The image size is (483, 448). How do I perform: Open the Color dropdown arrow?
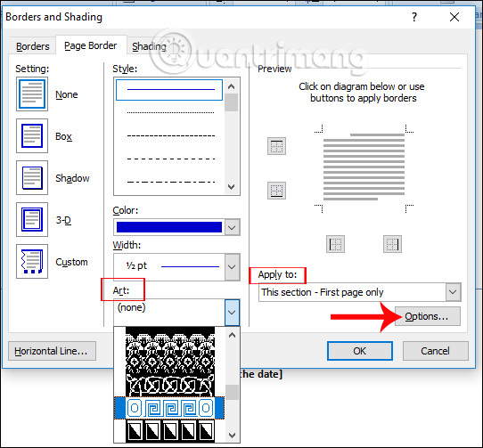[x=232, y=227]
